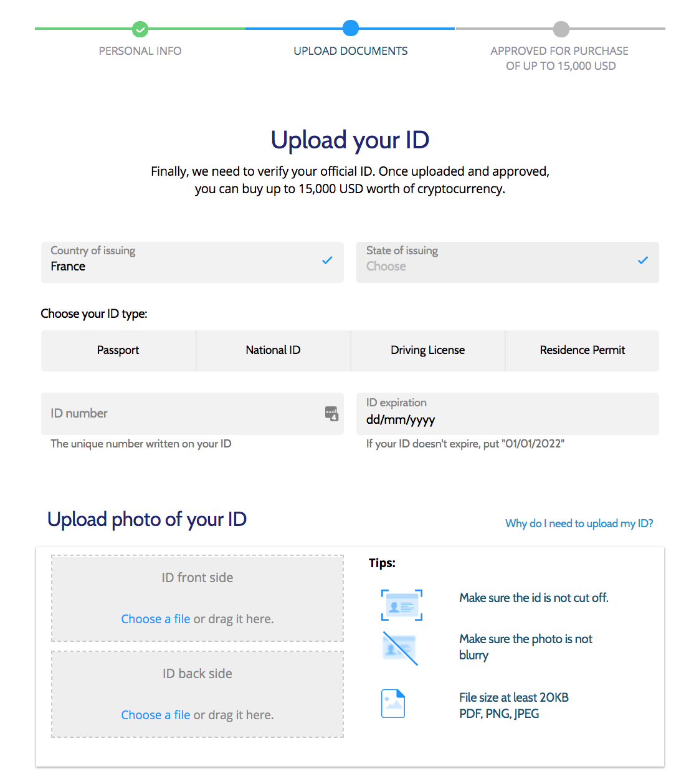Open the ID expiration date picker
The height and width of the screenshot is (784, 699).
point(507,414)
